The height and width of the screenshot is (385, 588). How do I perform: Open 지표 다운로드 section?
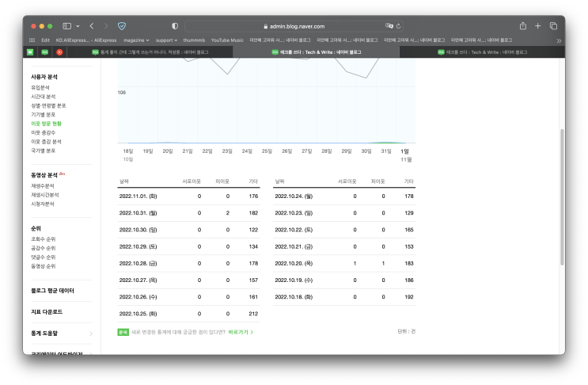click(47, 312)
